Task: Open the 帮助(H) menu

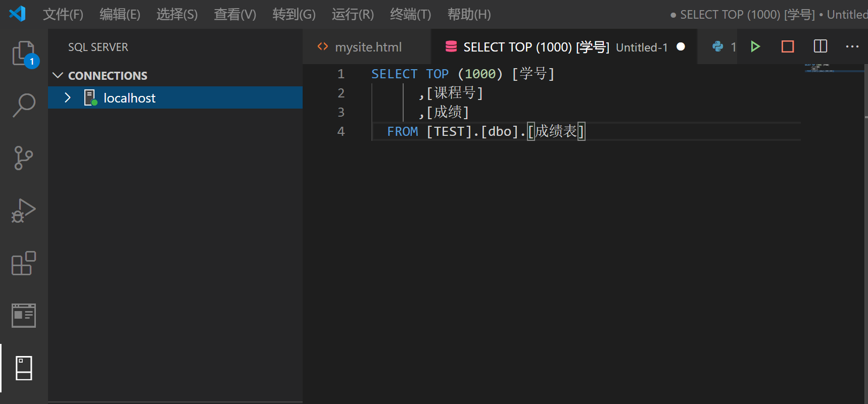Action: click(x=469, y=14)
